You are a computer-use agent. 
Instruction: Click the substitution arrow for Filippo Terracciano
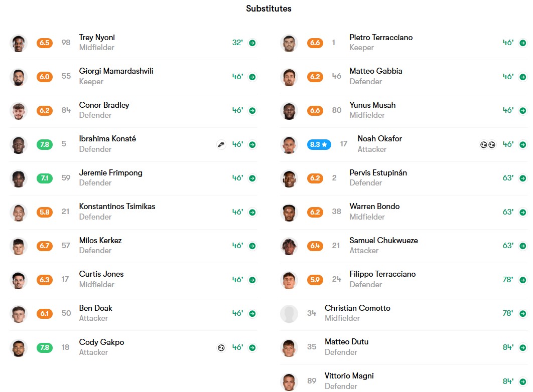click(x=523, y=280)
